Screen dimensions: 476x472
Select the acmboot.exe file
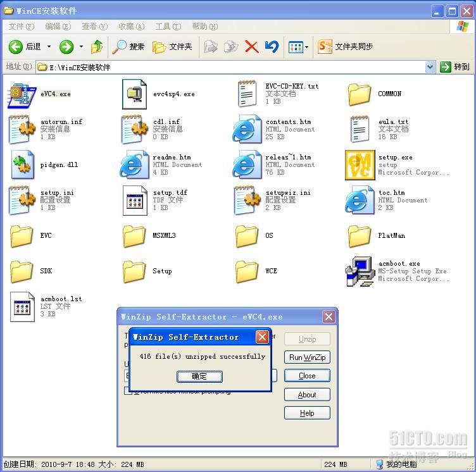coord(360,271)
